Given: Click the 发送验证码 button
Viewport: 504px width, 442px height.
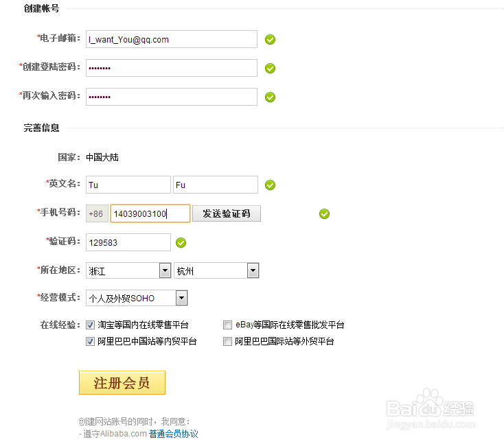Looking at the screenshot, I should click(227, 213).
